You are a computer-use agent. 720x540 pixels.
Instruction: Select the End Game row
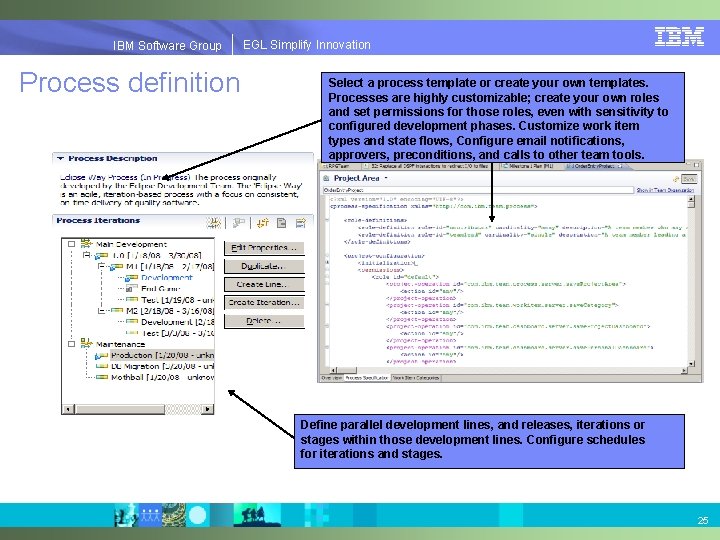161,289
